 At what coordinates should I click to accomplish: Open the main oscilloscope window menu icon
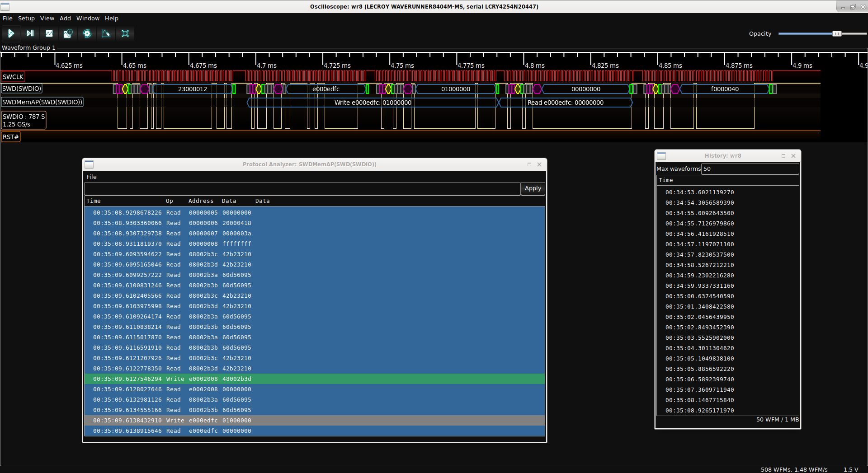pyautogui.click(x=5, y=6)
